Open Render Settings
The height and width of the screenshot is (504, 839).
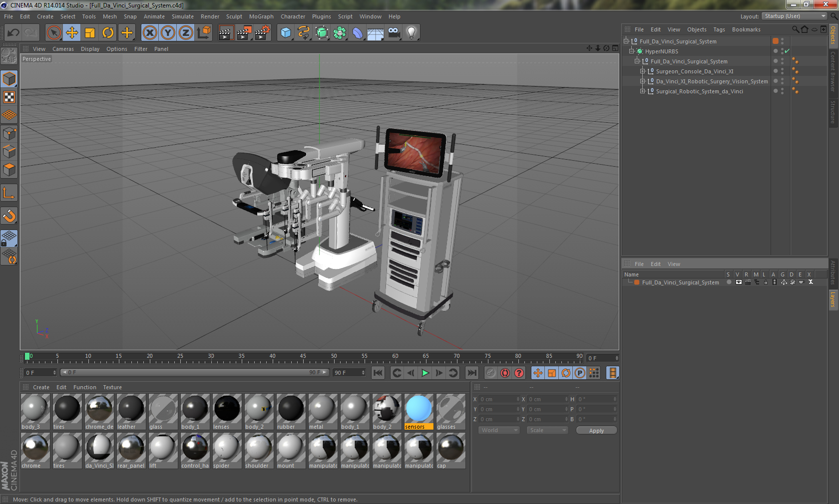(x=263, y=33)
